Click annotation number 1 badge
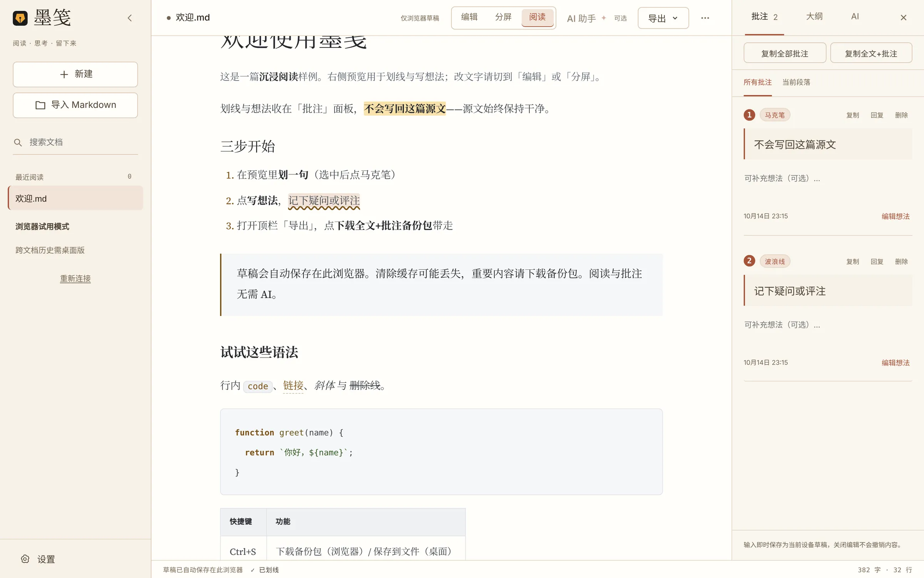The image size is (924, 578). 749,115
